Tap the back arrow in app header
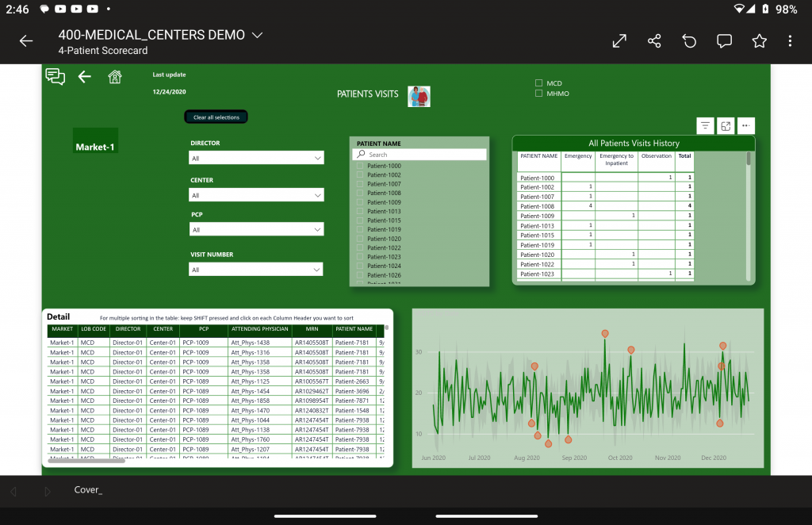812x525 pixels. (26, 41)
